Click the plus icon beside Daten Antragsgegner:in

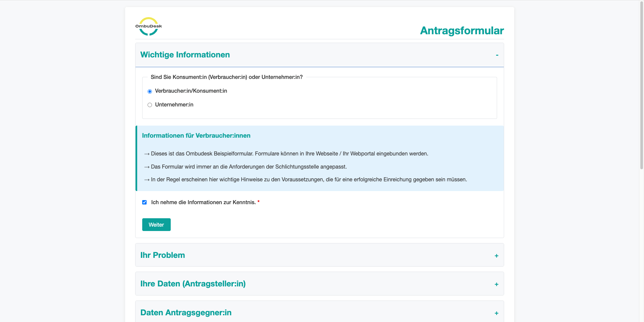click(496, 313)
